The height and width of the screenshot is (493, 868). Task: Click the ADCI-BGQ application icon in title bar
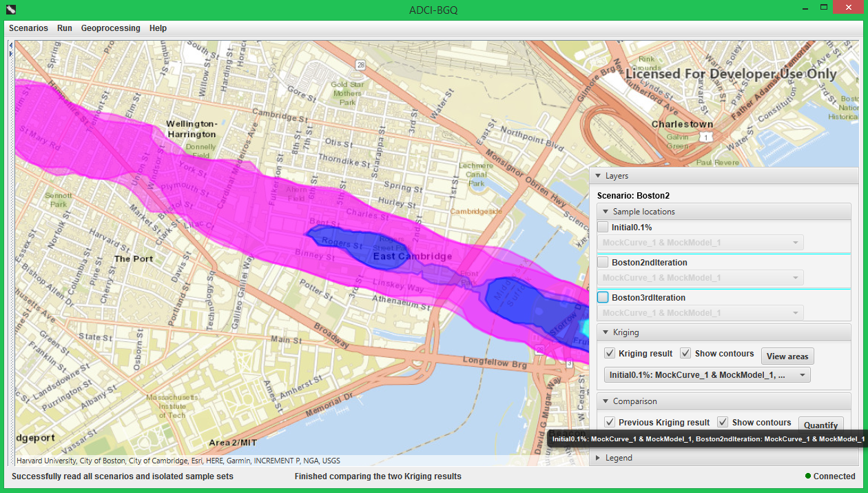11,10
